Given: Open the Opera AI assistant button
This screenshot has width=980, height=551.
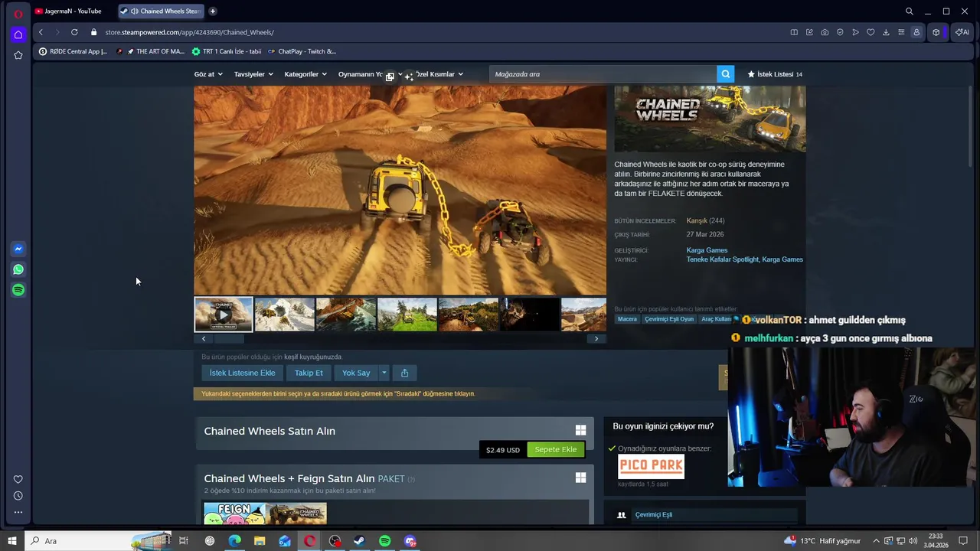Looking at the screenshot, I should 962,32.
